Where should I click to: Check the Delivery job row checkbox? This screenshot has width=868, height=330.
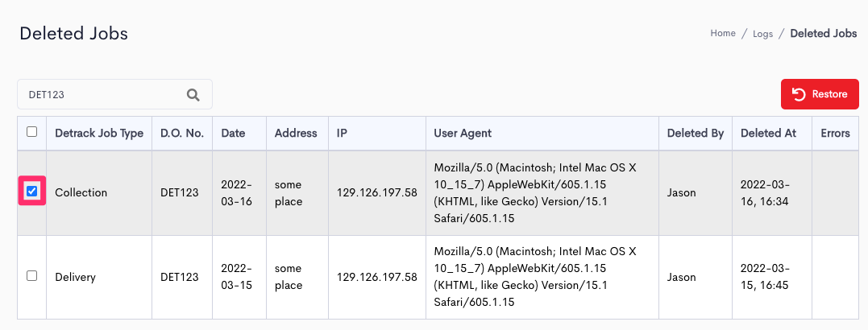point(32,275)
